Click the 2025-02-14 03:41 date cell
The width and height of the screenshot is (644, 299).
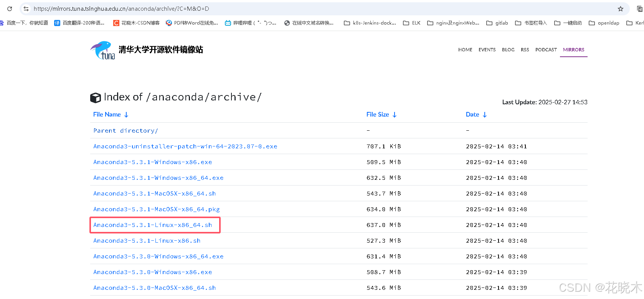point(497,146)
